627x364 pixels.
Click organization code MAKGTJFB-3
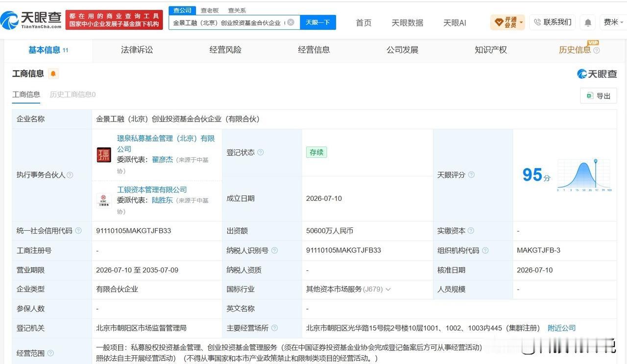538,250
